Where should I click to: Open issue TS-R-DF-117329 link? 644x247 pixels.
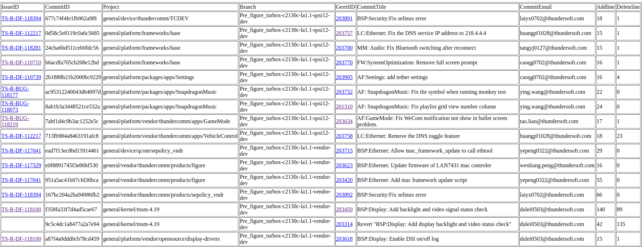click(x=21, y=165)
